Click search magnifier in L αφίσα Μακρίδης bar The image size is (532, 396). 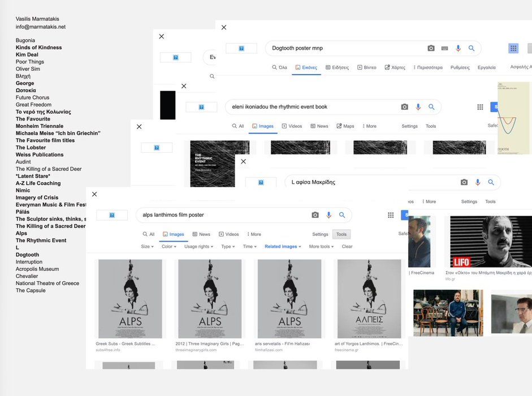pyautogui.click(x=491, y=182)
